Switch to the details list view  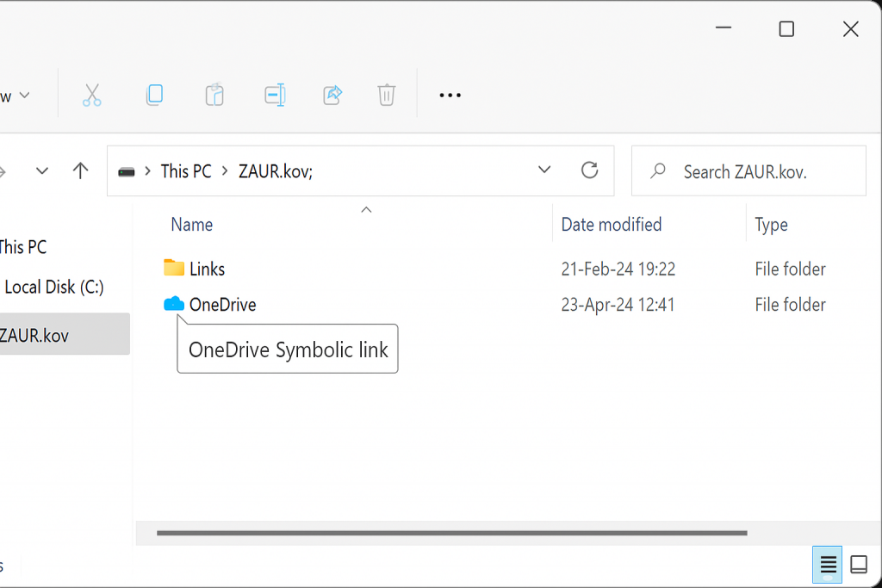click(x=828, y=565)
